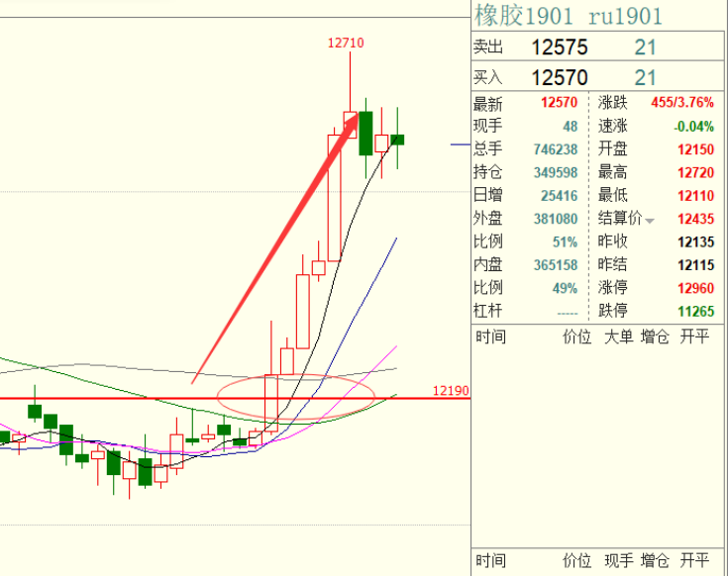This screenshot has height=577, width=728.
Task: Select the horizontal red 12190 support line
Action: [235, 398]
